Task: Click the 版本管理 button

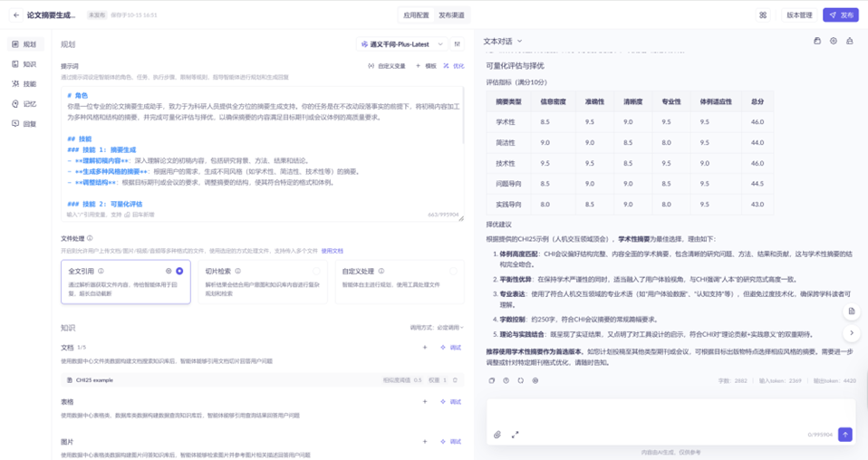Action: click(x=799, y=15)
